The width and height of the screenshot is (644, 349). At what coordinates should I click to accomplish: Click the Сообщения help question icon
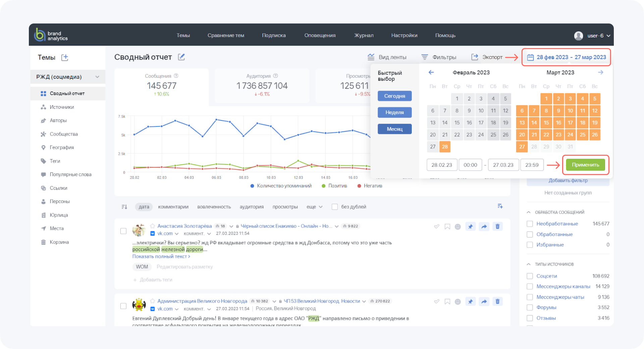pyautogui.click(x=176, y=76)
